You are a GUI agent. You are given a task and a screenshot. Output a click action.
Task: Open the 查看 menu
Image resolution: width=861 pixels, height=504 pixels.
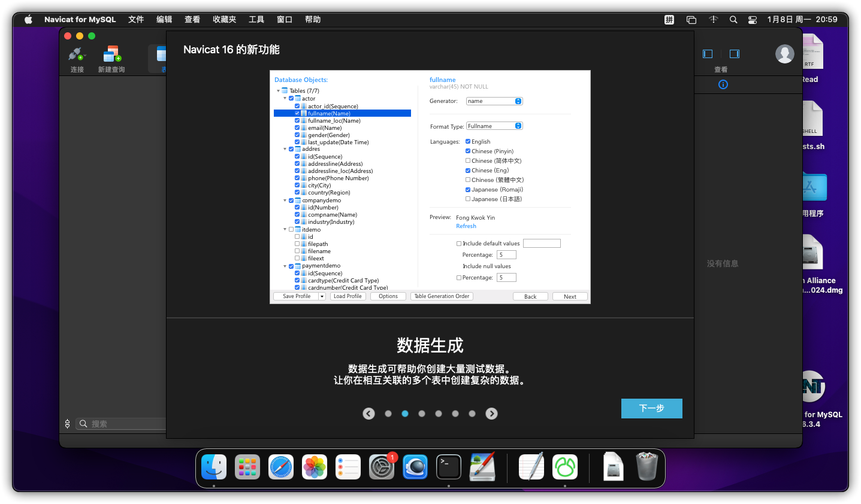click(x=192, y=19)
